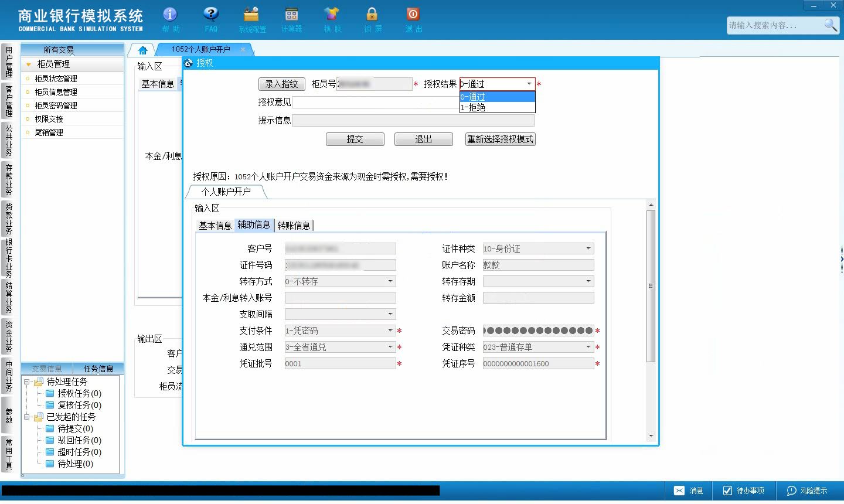Open 消息 messages in status bar
Screen dimensions: 844x504
click(689, 491)
